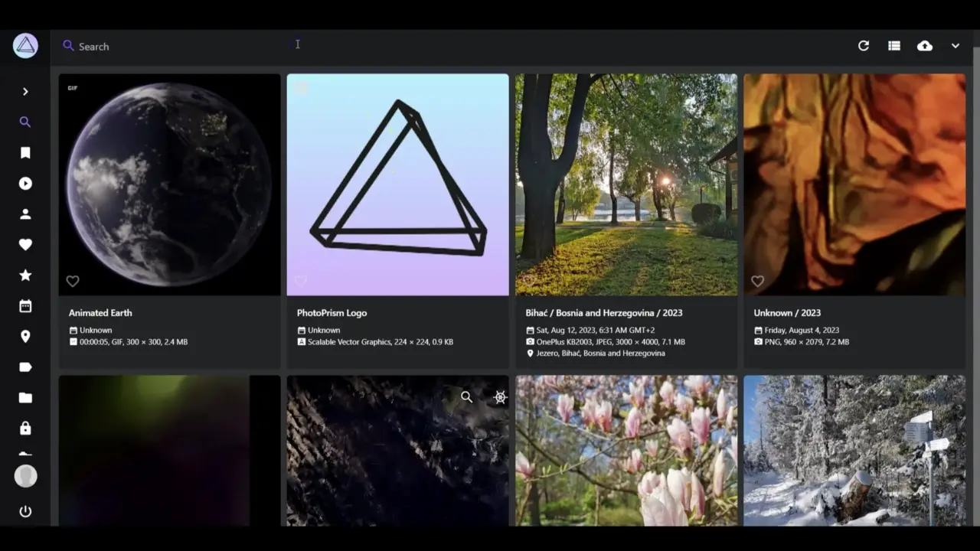Viewport: 980px width, 551px height.
Task: Toggle the heart on Unknown / 2023 photo
Action: tap(757, 281)
